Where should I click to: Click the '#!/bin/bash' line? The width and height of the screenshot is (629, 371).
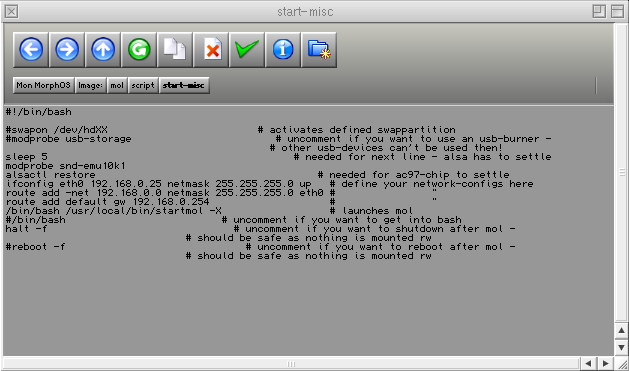tap(39, 112)
